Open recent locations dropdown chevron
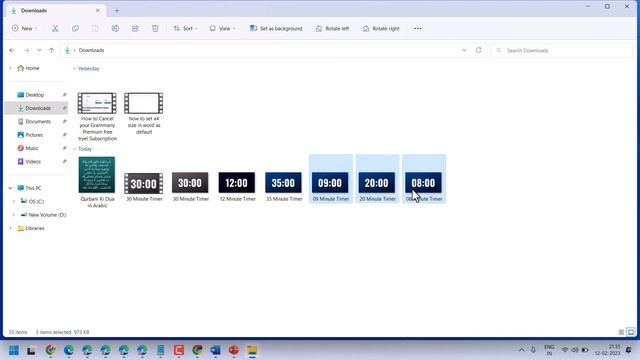 pos(39,50)
